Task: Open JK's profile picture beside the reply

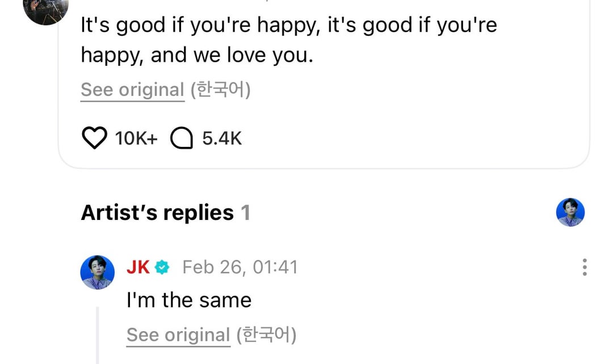Action: (98, 272)
